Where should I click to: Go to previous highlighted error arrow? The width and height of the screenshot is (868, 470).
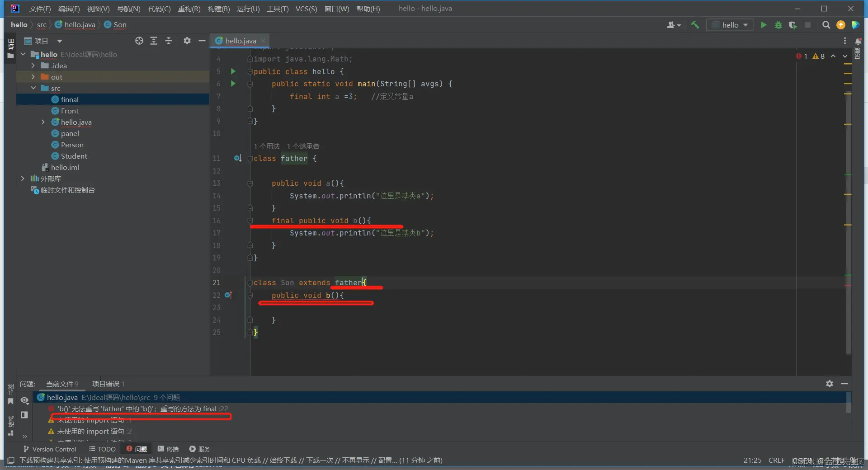pos(833,56)
